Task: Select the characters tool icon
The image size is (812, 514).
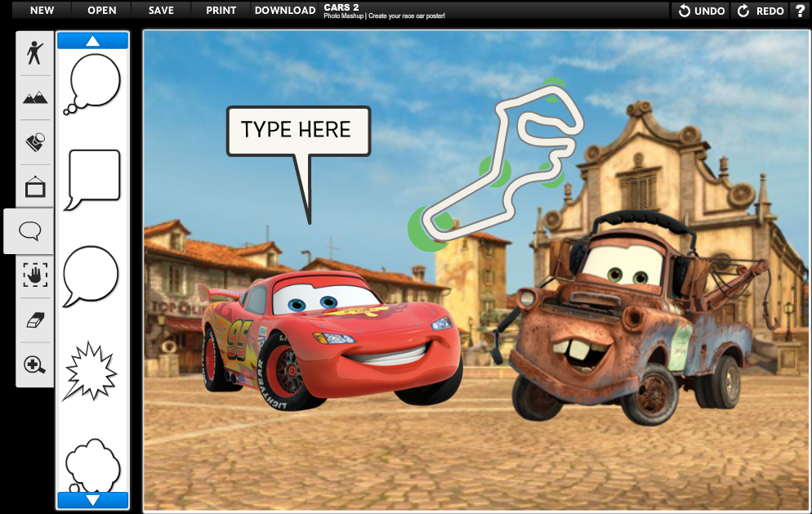Action: click(34, 53)
